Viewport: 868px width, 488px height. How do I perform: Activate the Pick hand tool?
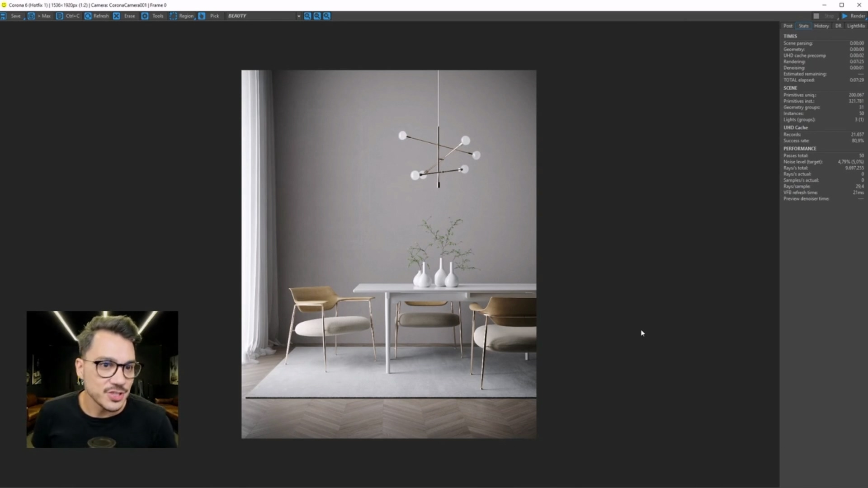click(202, 16)
